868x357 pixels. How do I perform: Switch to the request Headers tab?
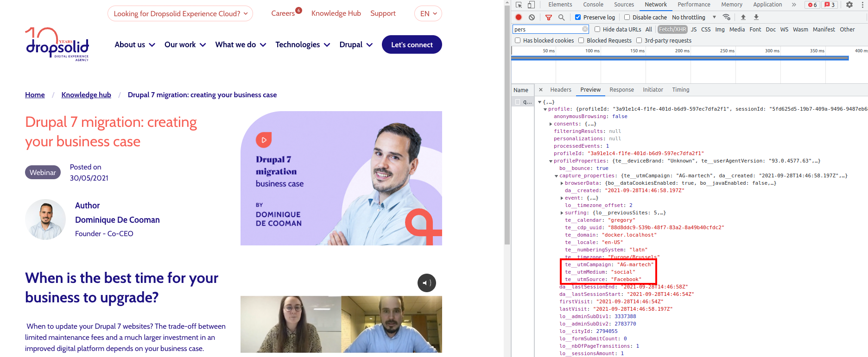pos(561,90)
